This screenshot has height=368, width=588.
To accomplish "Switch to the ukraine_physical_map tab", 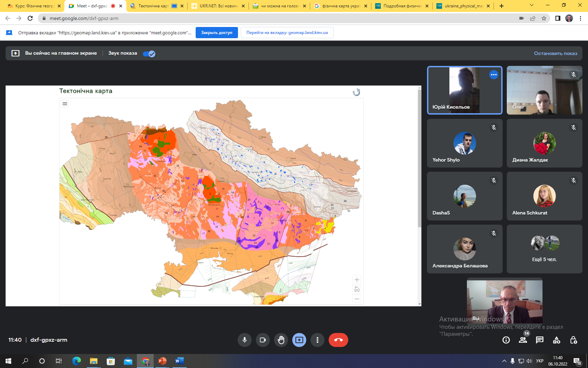I will tap(463, 6).
